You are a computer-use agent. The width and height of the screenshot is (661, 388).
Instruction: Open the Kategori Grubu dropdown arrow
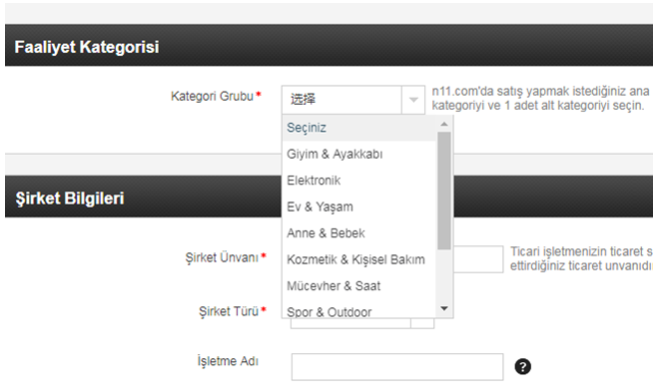pyautogui.click(x=413, y=100)
